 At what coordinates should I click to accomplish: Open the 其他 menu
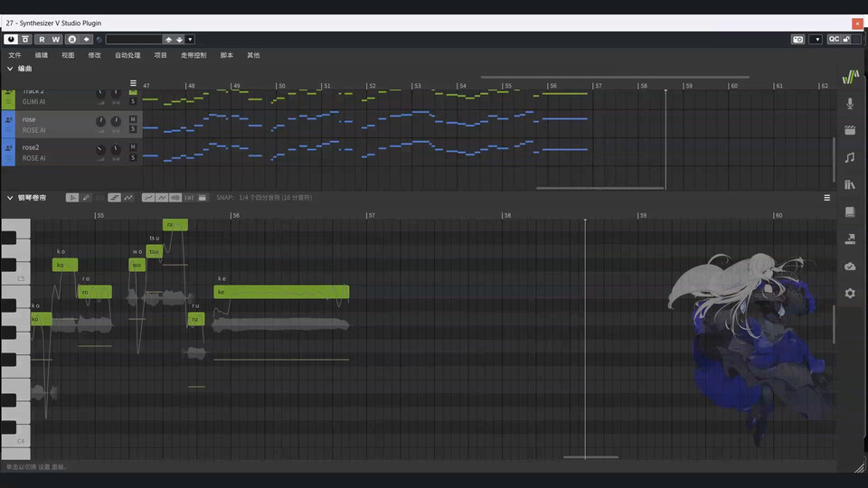(x=253, y=55)
